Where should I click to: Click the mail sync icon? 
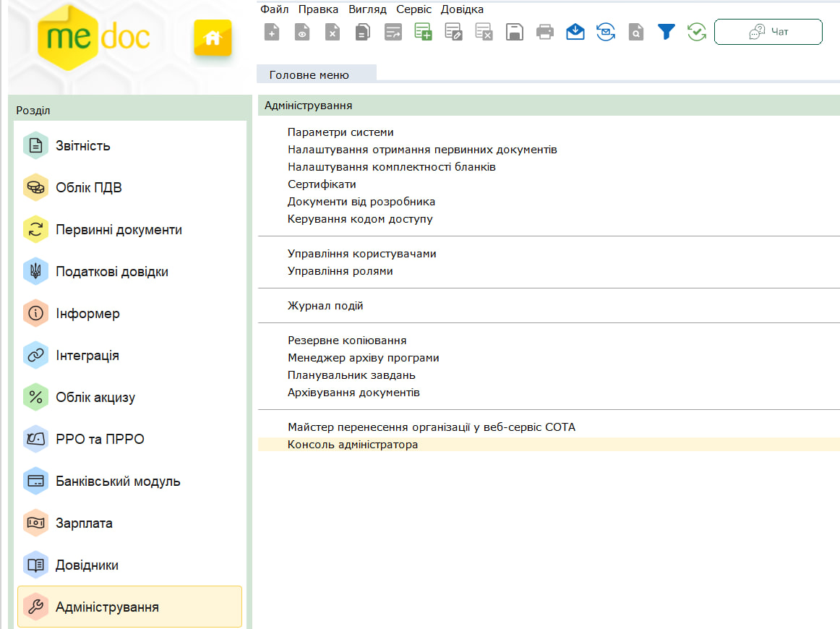(x=605, y=32)
